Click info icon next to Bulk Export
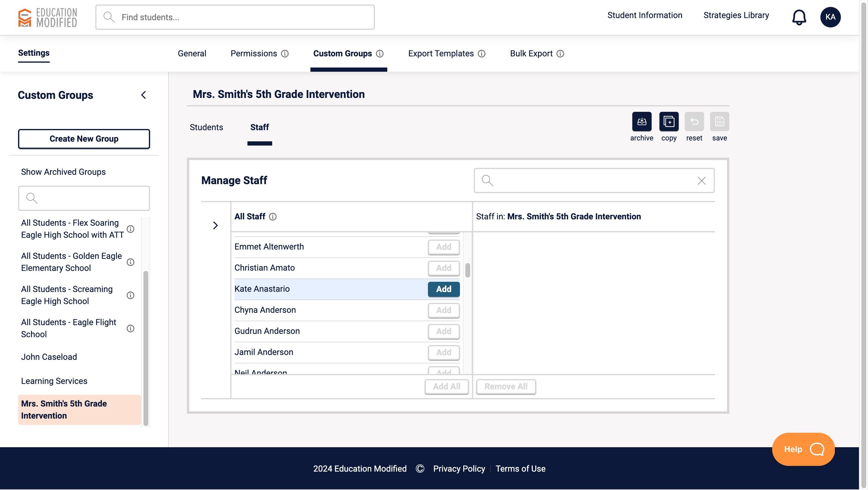Image resolution: width=868 pixels, height=490 pixels. 560,54
